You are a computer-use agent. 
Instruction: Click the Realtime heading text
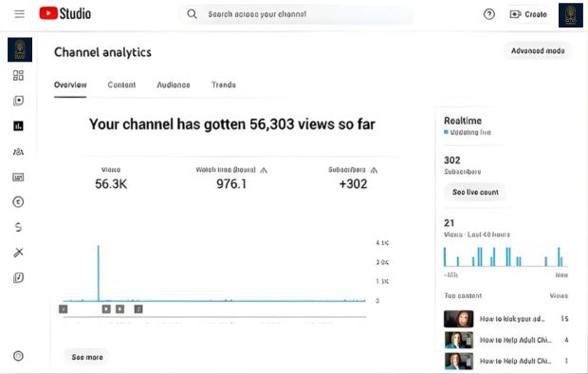[463, 121]
